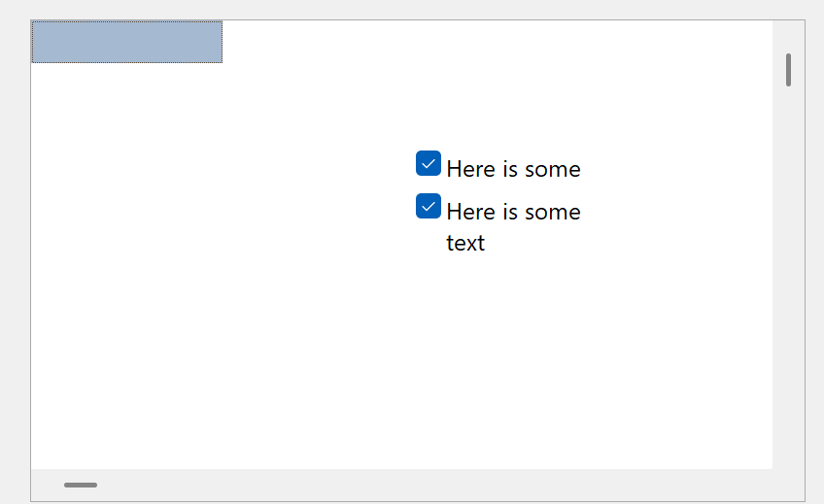Image resolution: width=824 pixels, height=504 pixels.
Task: Click the horizontal scrollbar thumb
Action: pos(81,485)
